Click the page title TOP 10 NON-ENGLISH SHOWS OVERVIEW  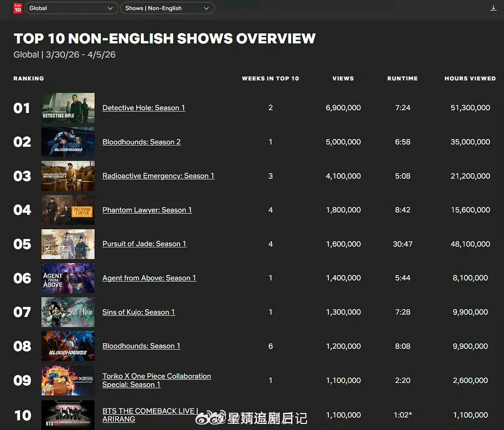[x=165, y=39]
